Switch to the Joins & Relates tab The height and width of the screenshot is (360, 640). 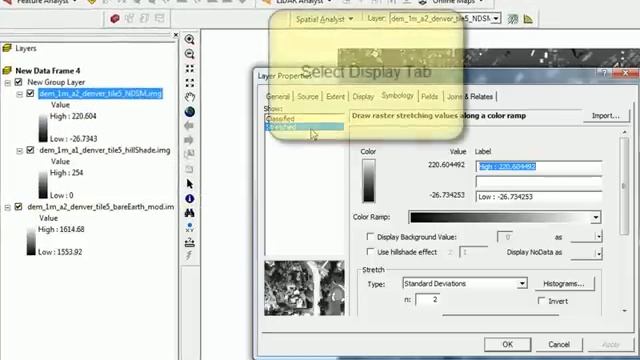(x=470, y=97)
